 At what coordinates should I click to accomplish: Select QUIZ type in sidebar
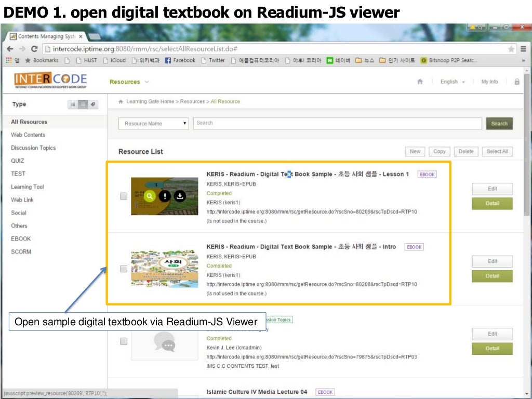[17, 161]
